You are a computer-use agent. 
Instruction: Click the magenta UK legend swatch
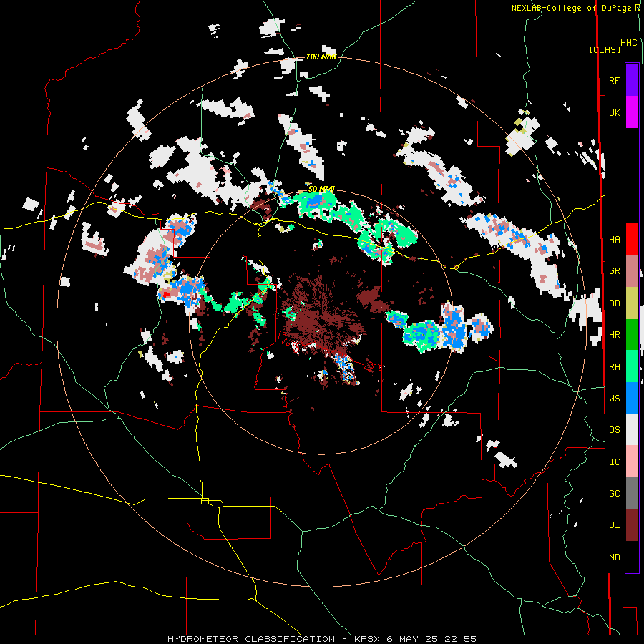[632, 112]
